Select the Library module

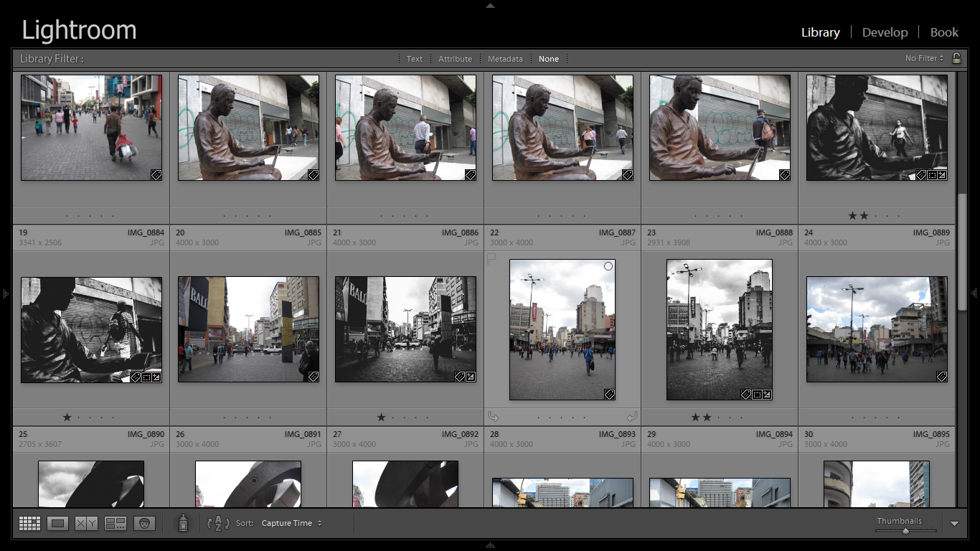820,32
